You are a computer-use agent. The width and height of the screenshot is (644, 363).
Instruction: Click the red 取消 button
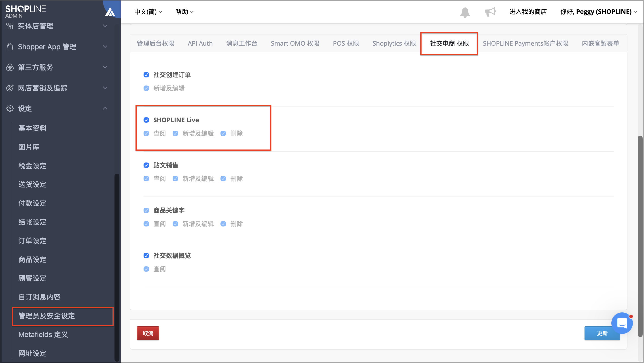click(x=148, y=333)
